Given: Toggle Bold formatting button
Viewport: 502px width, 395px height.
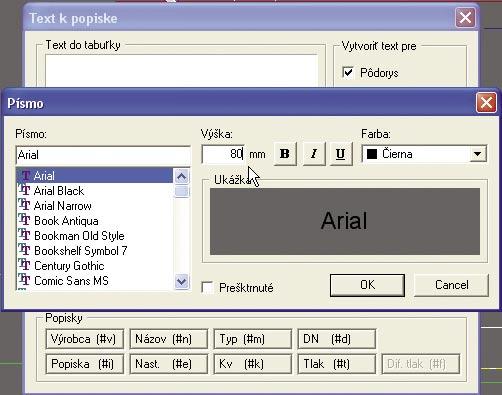Looking at the screenshot, I should click(285, 154).
